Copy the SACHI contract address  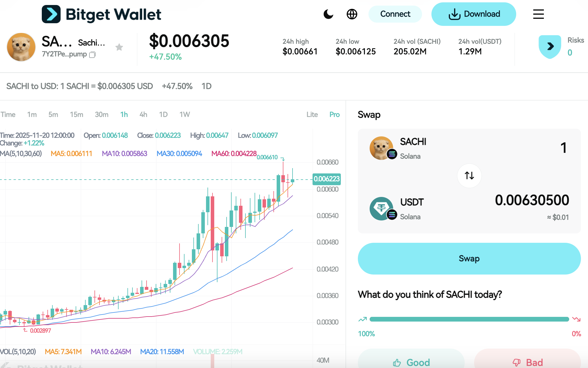pyautogui.click(x=93, y=55)
